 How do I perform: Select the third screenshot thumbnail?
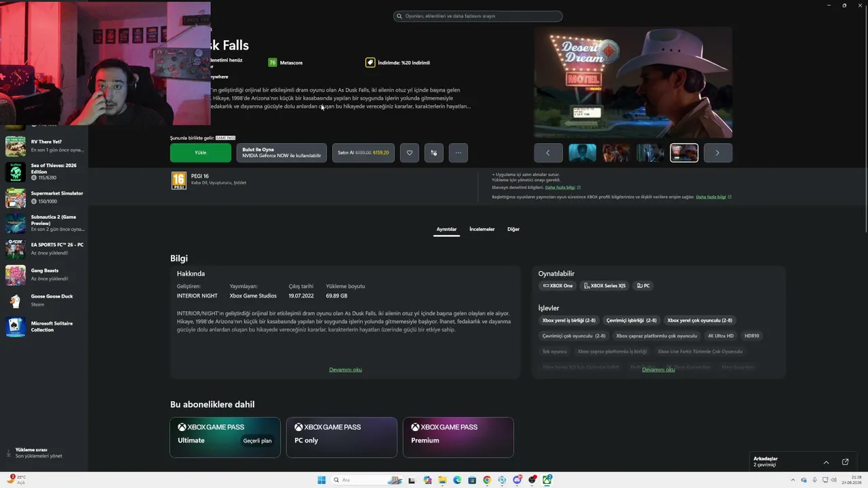pos(650,152)
